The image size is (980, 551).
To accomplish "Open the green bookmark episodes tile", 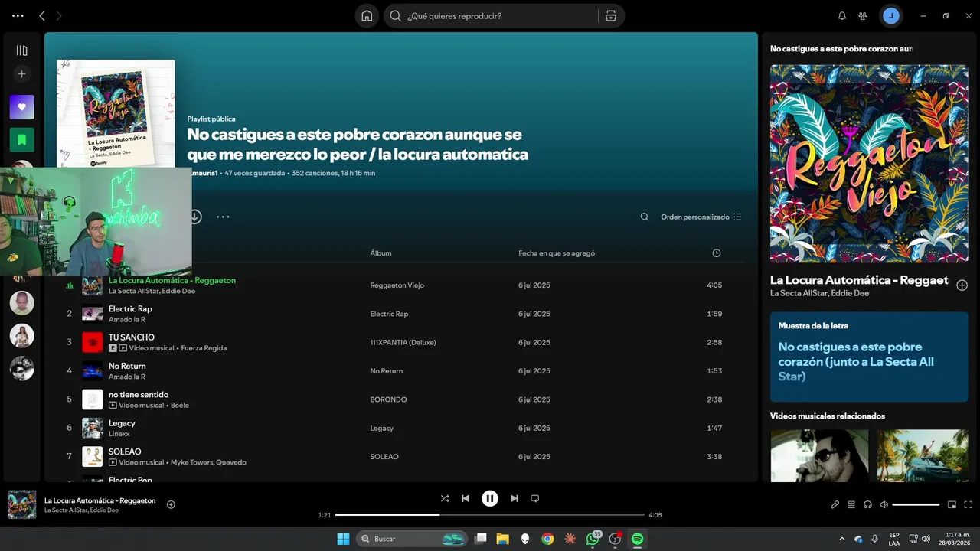I will point(21,140).
